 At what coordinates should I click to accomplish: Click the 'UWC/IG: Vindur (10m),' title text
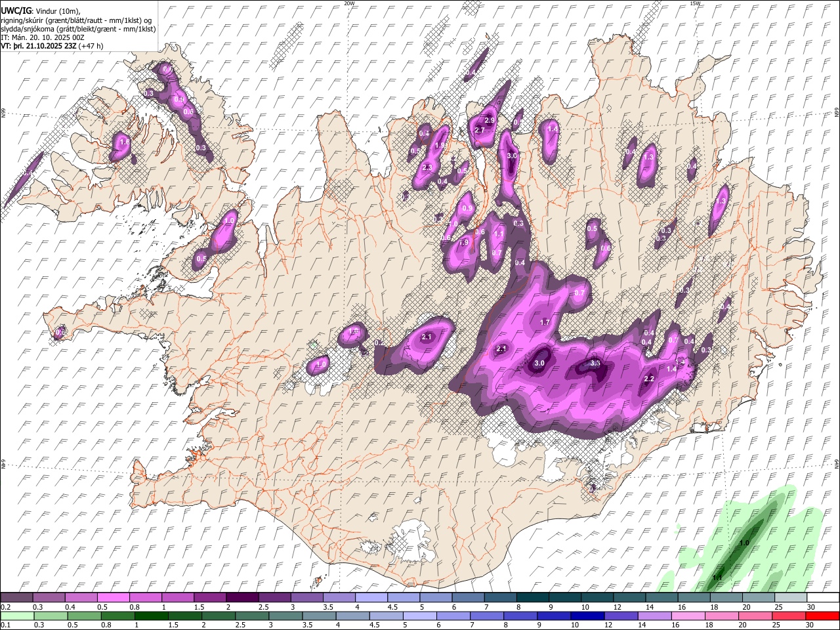(x=39, y=11)
